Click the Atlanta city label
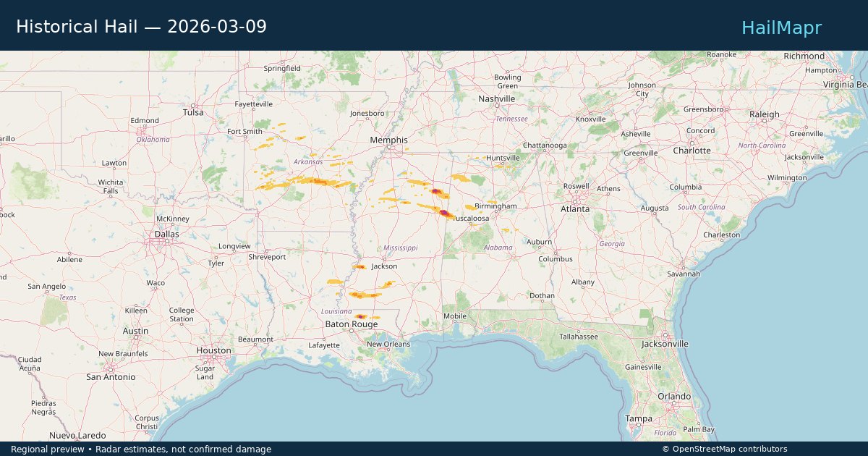 (x=575, y=208)
